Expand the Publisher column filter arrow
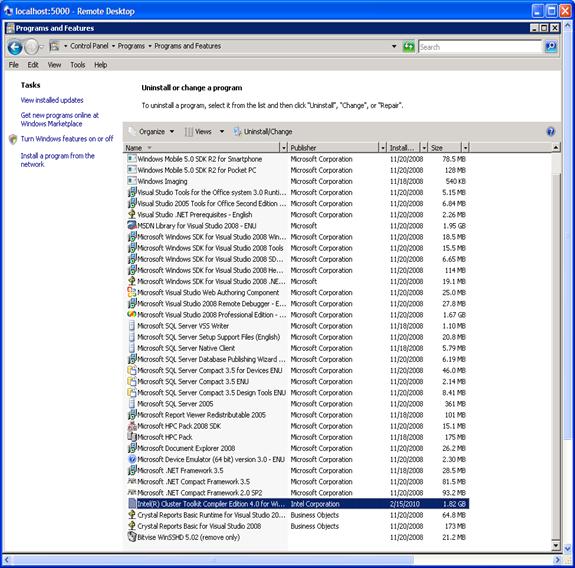The height and width of the screenshot is (568, 575). pos(383,148)
